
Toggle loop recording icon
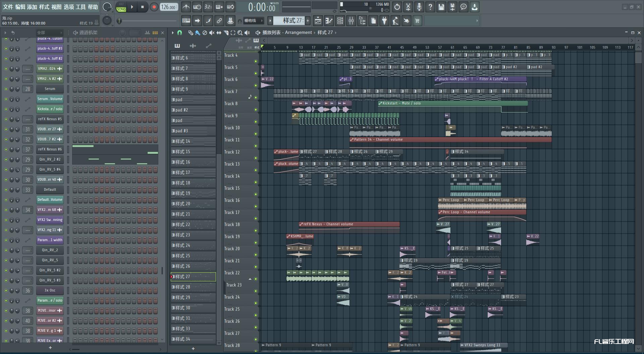230,7
